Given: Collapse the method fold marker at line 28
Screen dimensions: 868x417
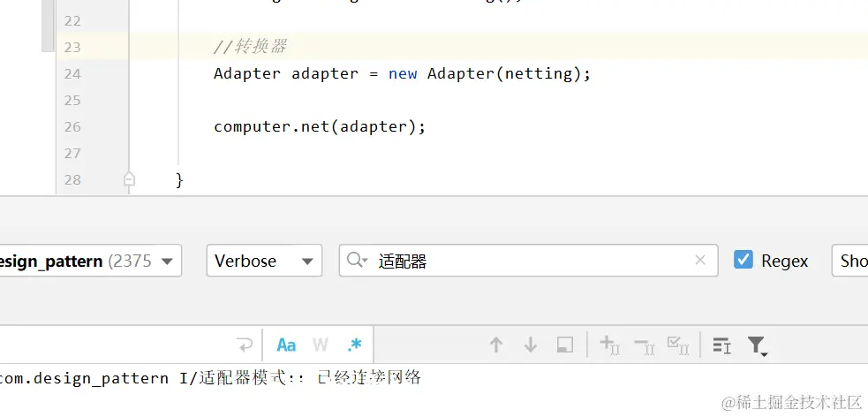Looking at the screenshot, I should (129, 179).
